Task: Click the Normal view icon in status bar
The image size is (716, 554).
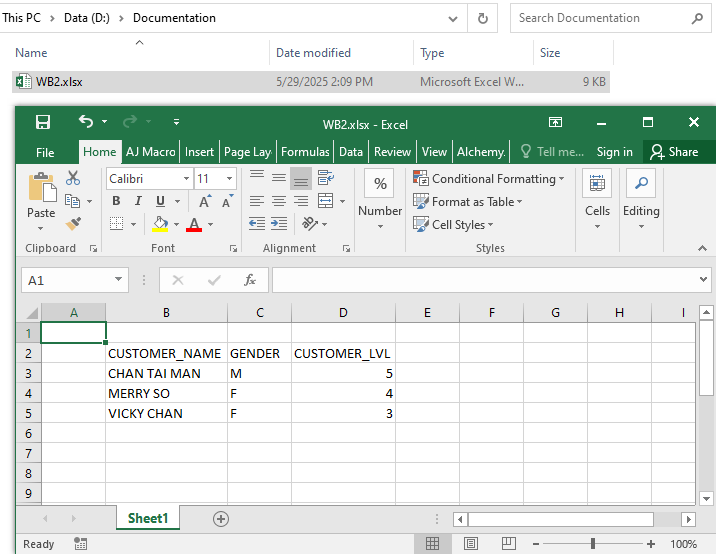Action: coord(432,544)
